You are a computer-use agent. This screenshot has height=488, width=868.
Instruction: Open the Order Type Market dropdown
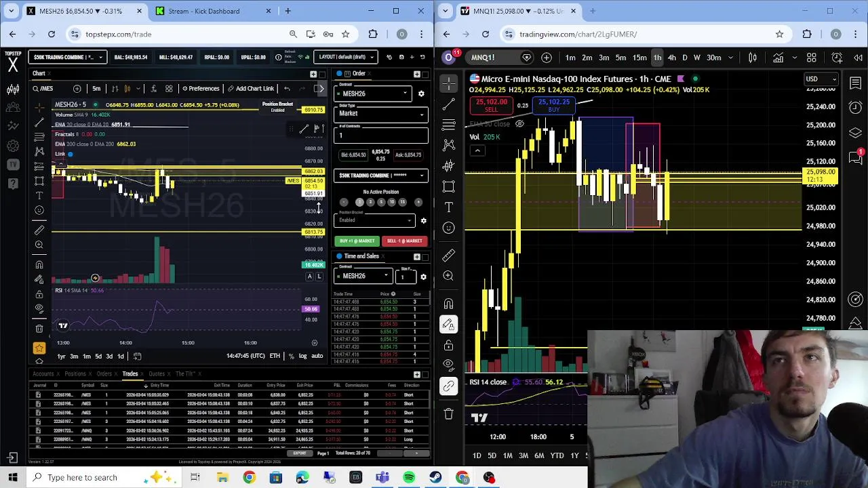point(382,113)
